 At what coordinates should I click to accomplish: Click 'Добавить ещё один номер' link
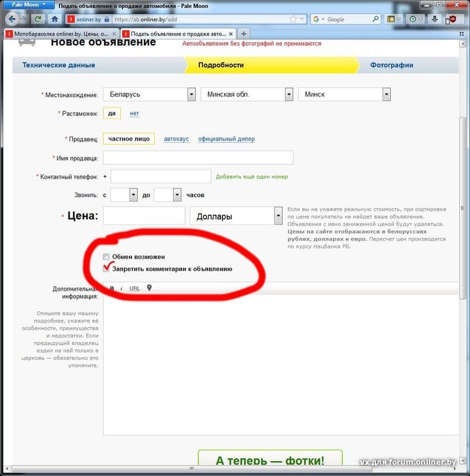click(252, 177)
